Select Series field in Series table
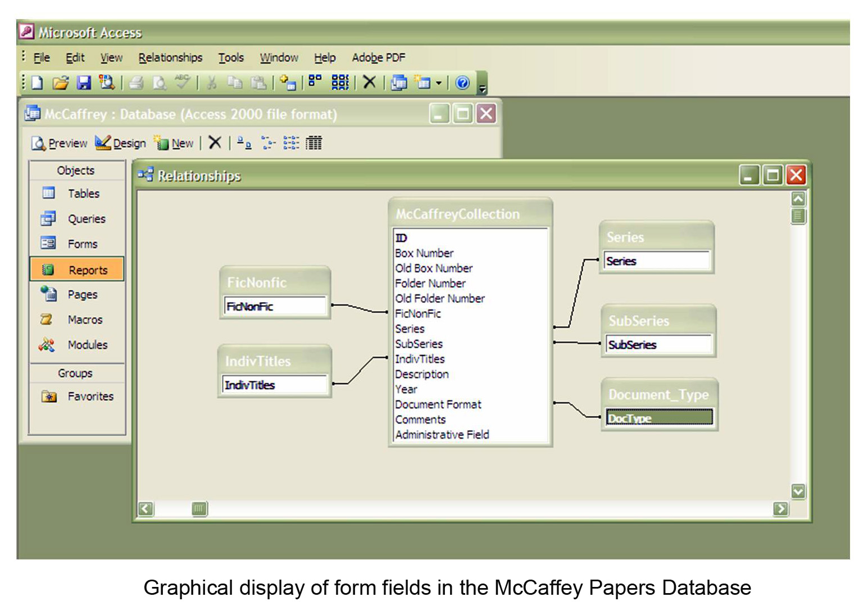 [657, 261]
